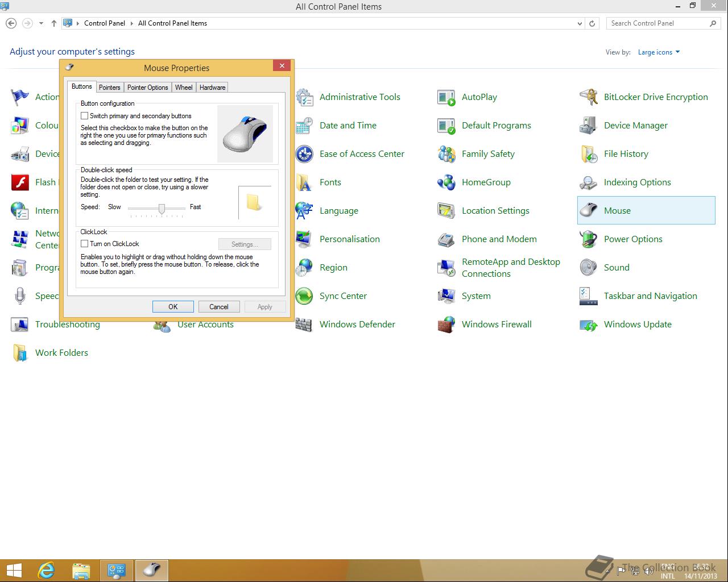Select the Buttons tab
This screenshot has height=582, width=728.
(81, 86)
